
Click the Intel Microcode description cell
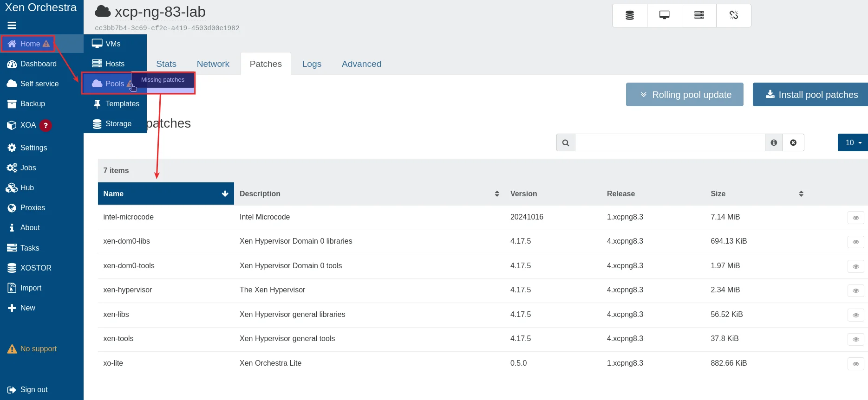(265, 217)
